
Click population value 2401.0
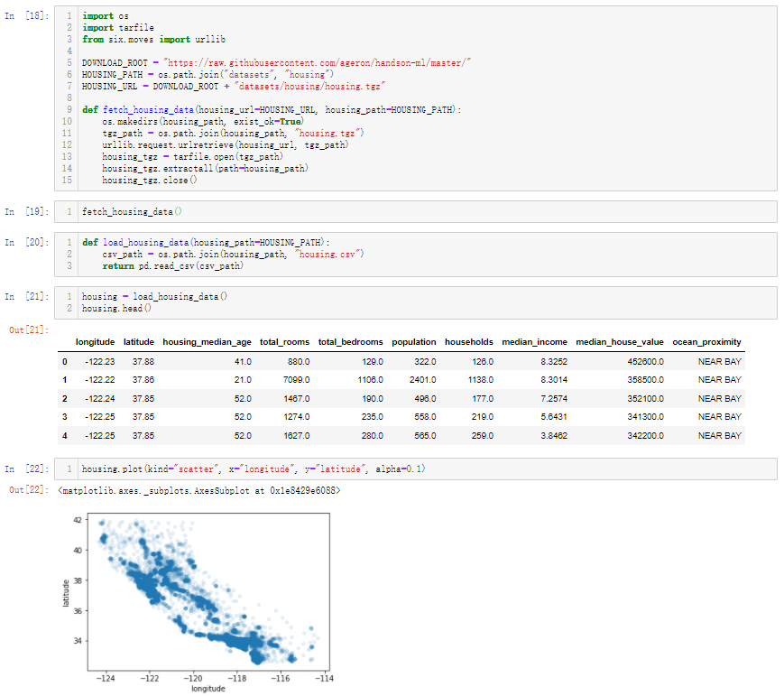[x=422, y=380]
